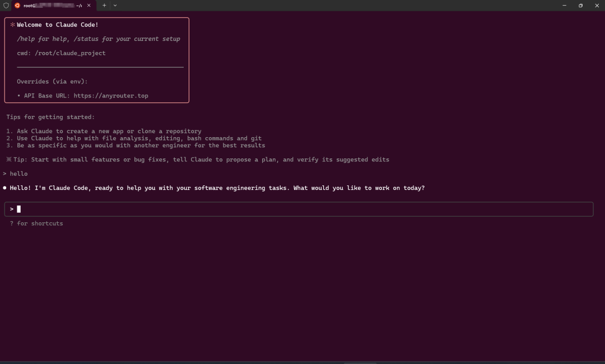
Task: Click the asterisk icon before Welcome
Action: [12, 25]
